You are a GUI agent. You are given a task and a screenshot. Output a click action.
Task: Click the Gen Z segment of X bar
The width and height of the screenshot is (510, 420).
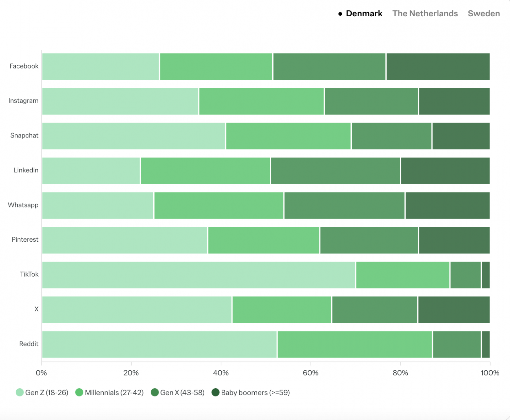pos(137,310)
